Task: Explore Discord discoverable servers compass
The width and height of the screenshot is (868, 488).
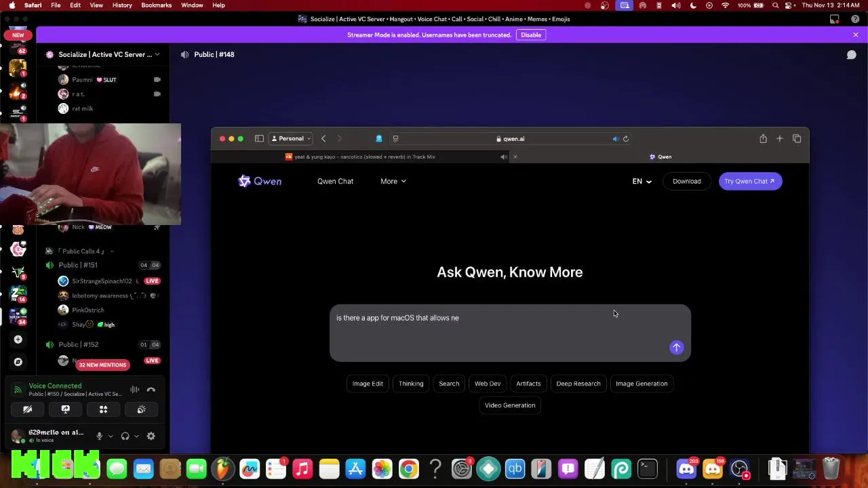Action: [18, 362]
